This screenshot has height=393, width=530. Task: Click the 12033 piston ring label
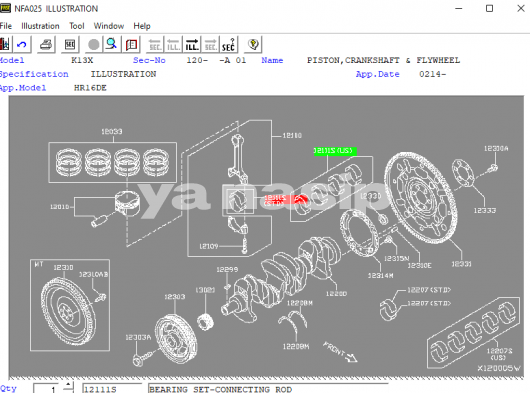pyautogui.click(x=112, y=131)
